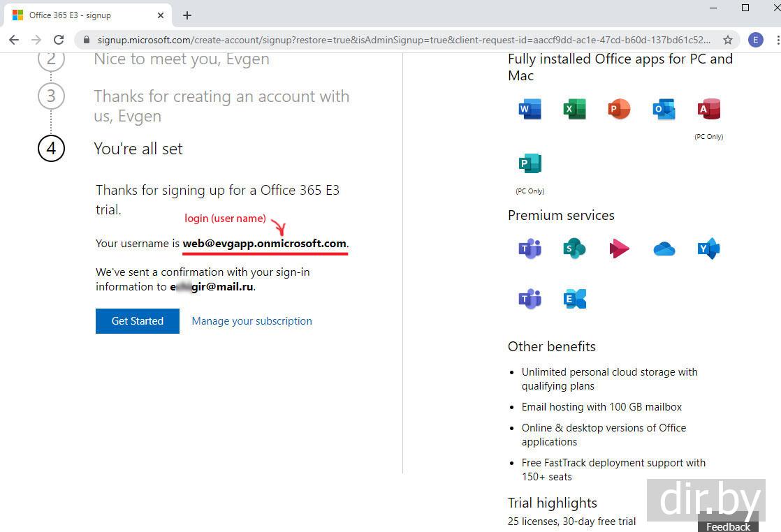Open the Manage your subscription link
The image size is (781, 532).
click(x=252, y=321)
